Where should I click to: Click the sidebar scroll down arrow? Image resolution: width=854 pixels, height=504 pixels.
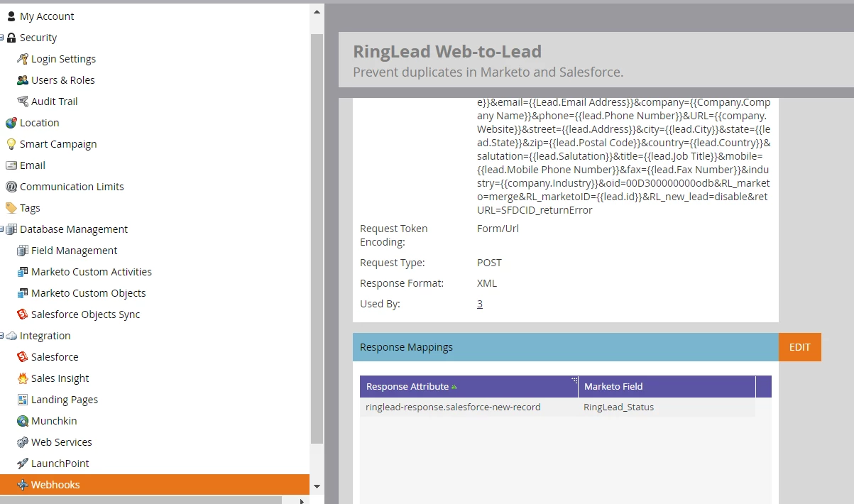[x=317, y=487]
